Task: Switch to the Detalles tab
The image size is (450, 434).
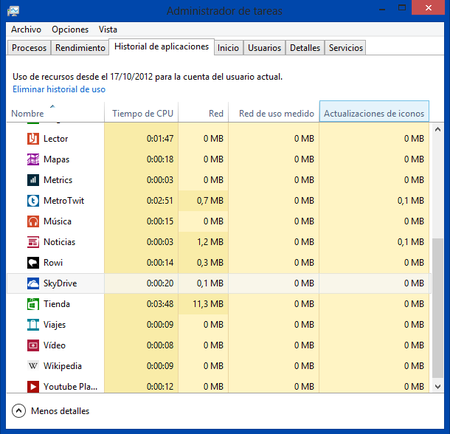Action: coord(305,48)
